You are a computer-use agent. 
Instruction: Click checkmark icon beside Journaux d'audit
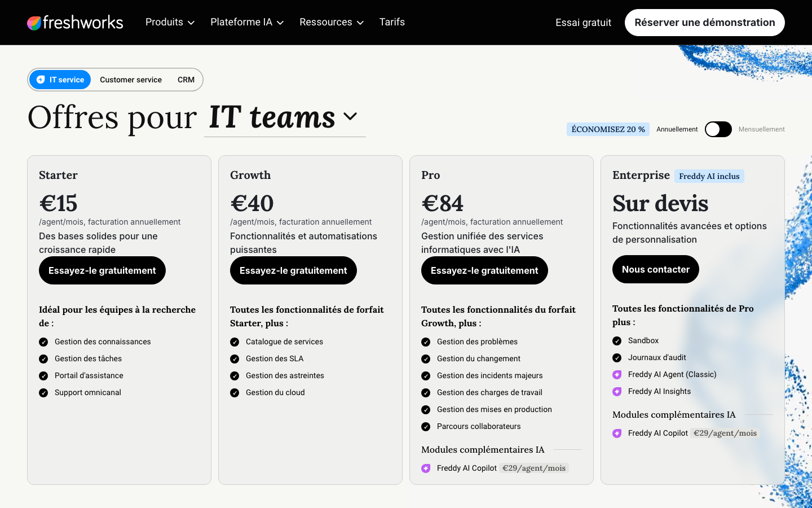tap(617, 358)
